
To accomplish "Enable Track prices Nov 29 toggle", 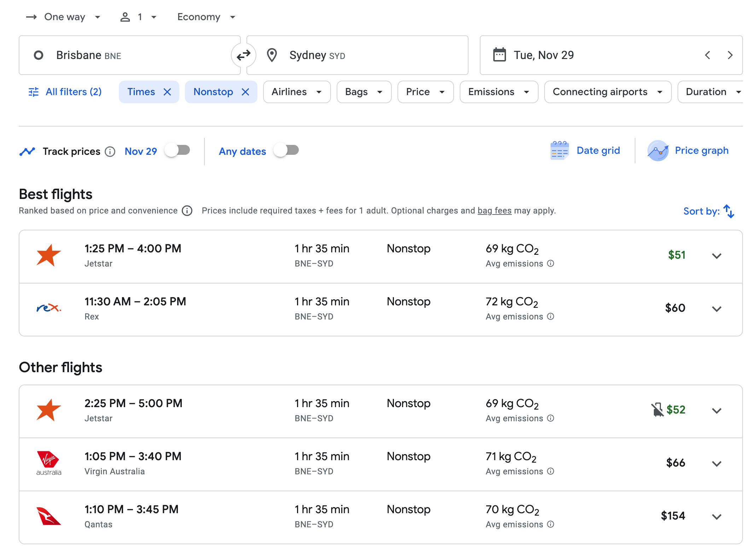I will (x=178, y=151).
